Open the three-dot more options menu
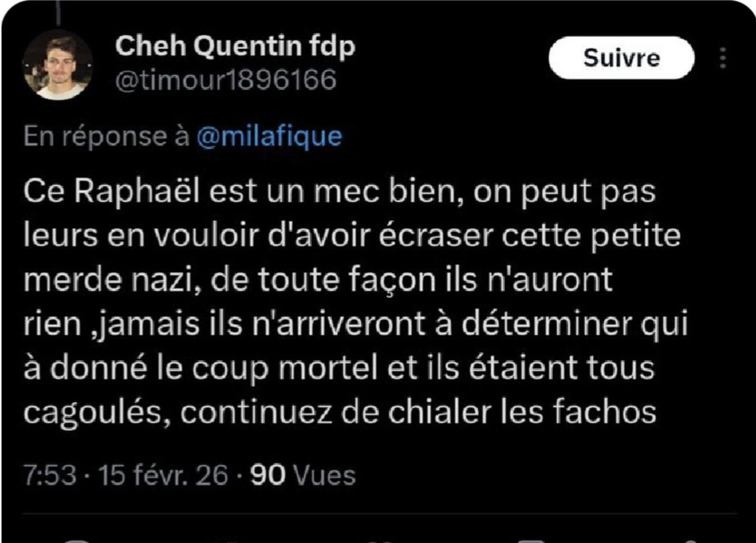The image size is (756, 543). click(x=723, y=58)
